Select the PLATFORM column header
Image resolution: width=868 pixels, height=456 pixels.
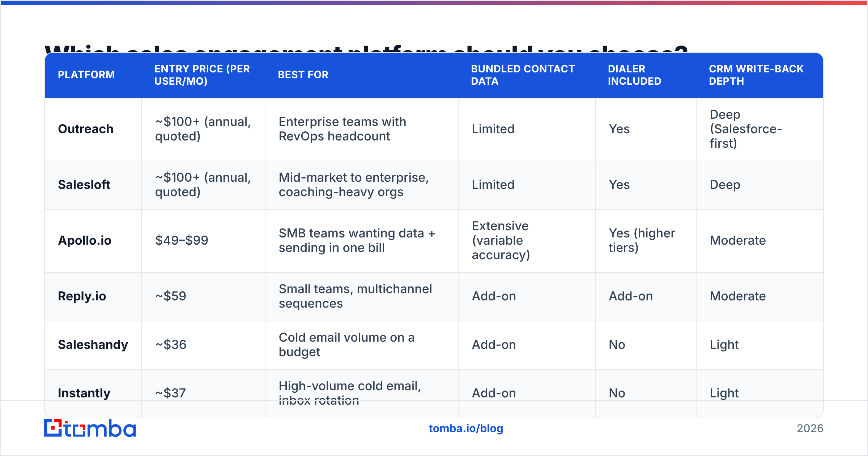86,75
